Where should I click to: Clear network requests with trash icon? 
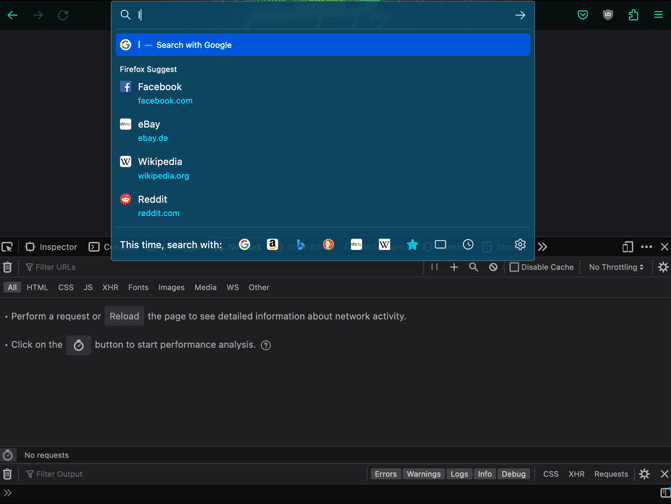tap(8, 268)
